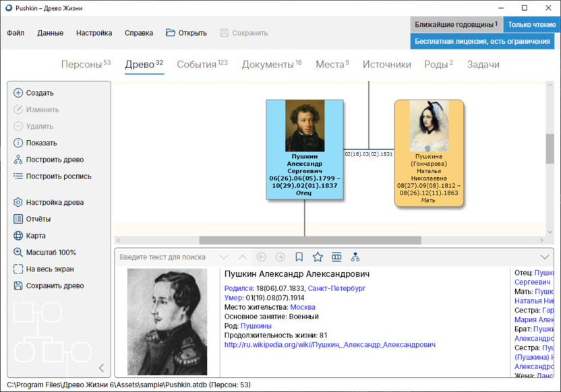Click the columns layout icon in the details toolbar

click(336, 257)
